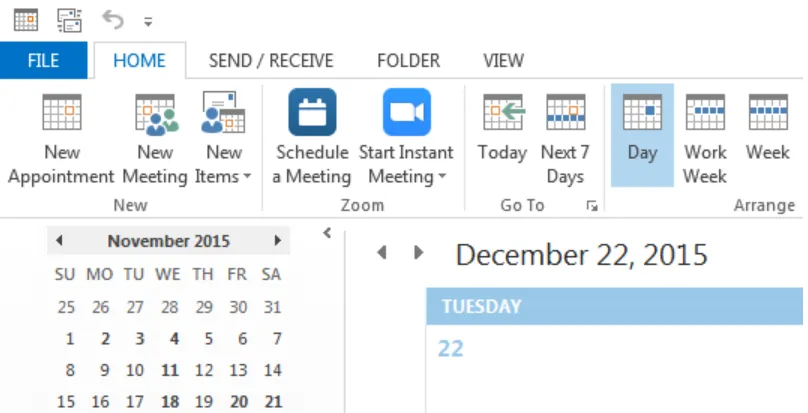Switch to Work Week view
The height and width of the screenshot is (413, 808).
tap(705, 138)
